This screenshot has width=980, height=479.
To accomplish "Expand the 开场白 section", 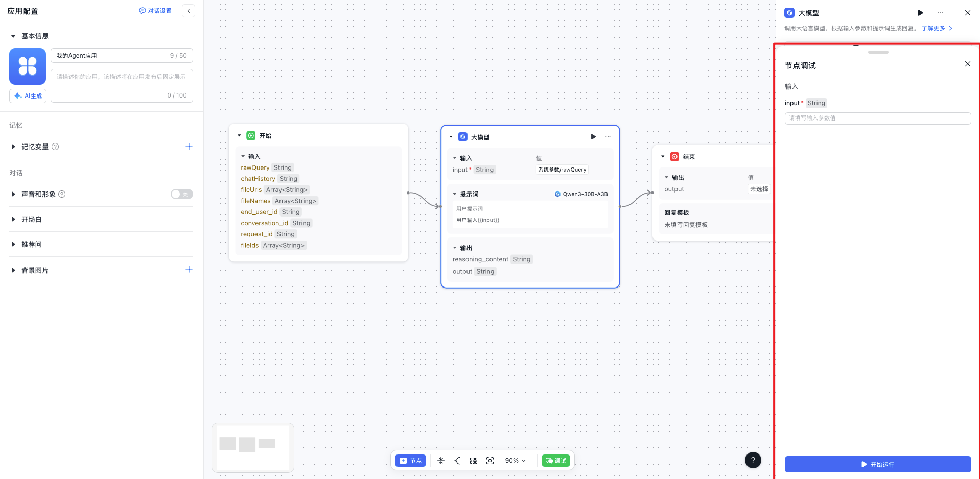I will 13,219.
